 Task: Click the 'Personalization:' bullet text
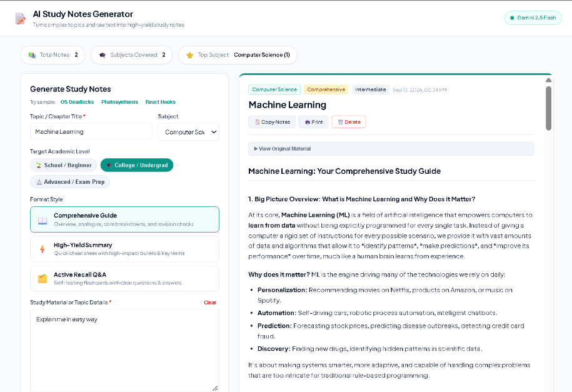point(283,290)
